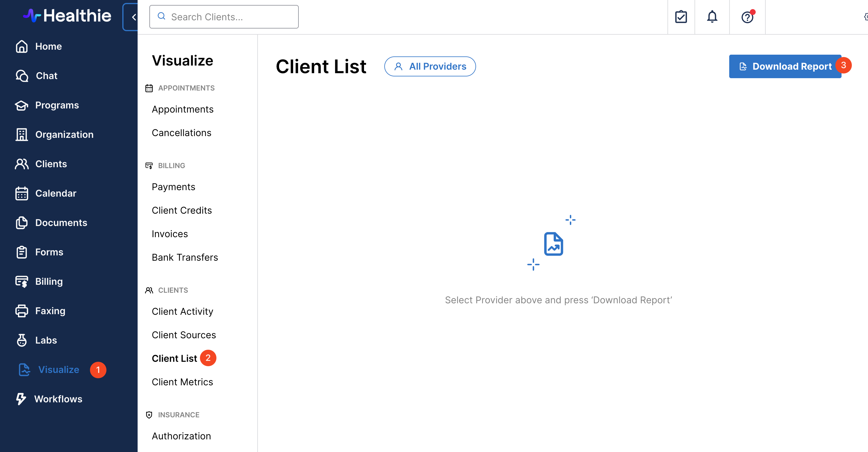868x452 pixels.
Task: Click the Labs flask icon
Action: pyautogui.click(x=21, y=340)
